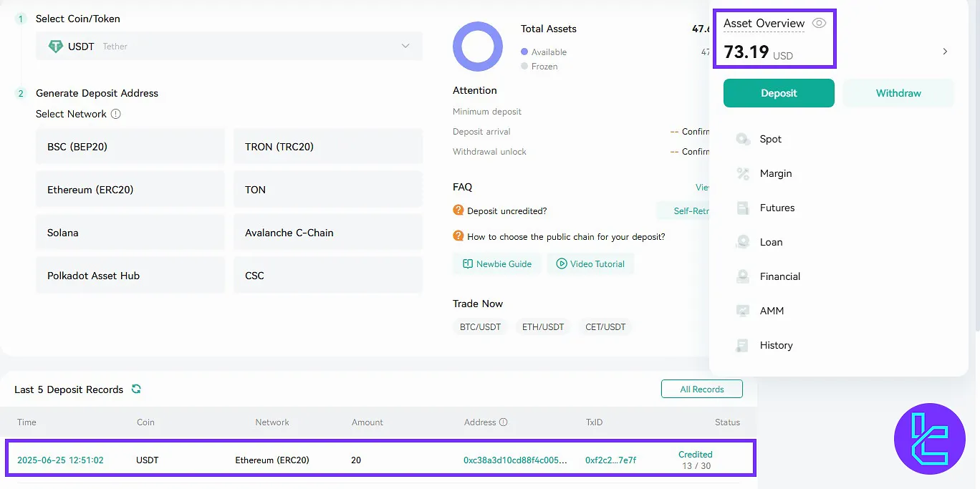Viewport: 980px width, 489px height.
Task: Click Deposit uncredited question icon
Action: point(458,210)
